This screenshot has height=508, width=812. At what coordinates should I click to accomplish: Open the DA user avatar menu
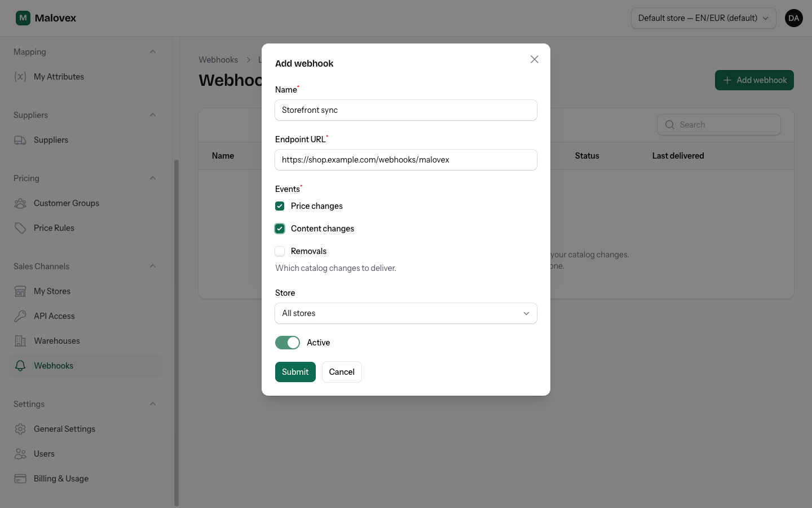click(x=793, y=18)
